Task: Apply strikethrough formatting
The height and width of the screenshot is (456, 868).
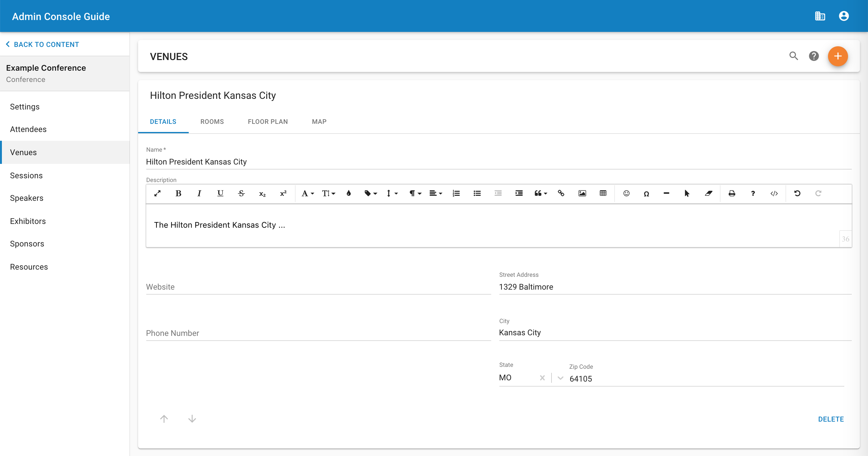Action: point(241,194)
